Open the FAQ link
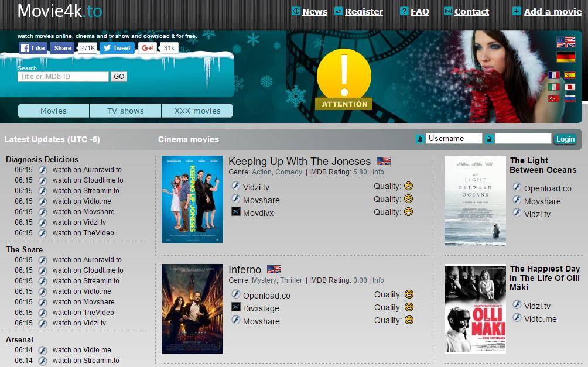Image resolution: width=588 pixels, height=367 pixels. (x=420, y=12)
